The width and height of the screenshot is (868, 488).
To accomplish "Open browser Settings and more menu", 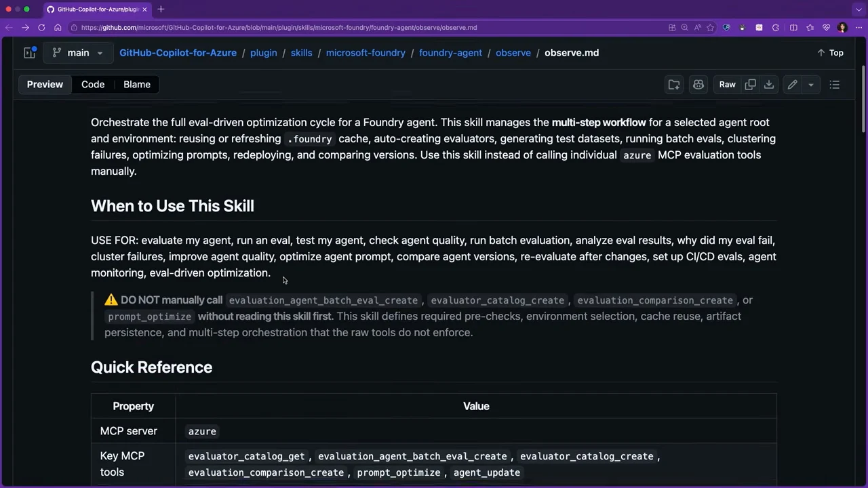I will point(859,28).
